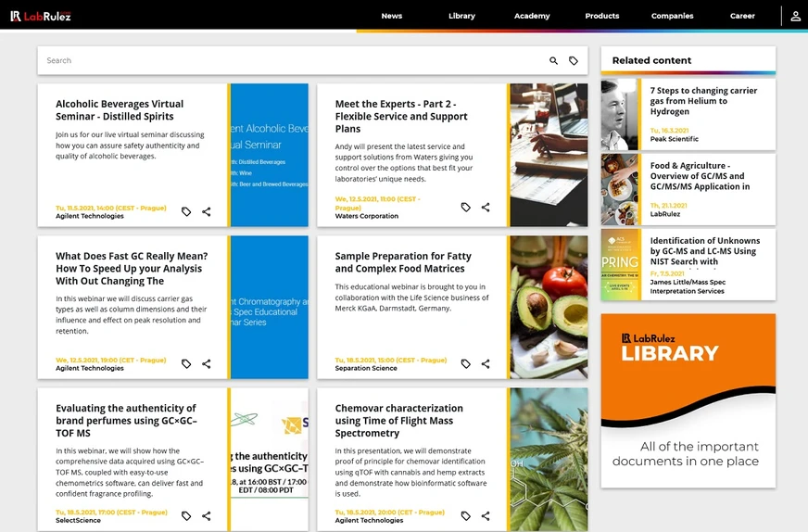Click the tag filter icon in search bar
Viewport: 808px width, 532px height.
pyautogui.click(x=573, y=61)
